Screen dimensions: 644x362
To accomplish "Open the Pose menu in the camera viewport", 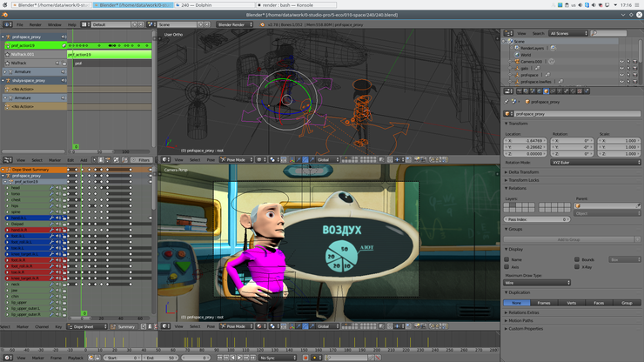I will click(211, 326).
